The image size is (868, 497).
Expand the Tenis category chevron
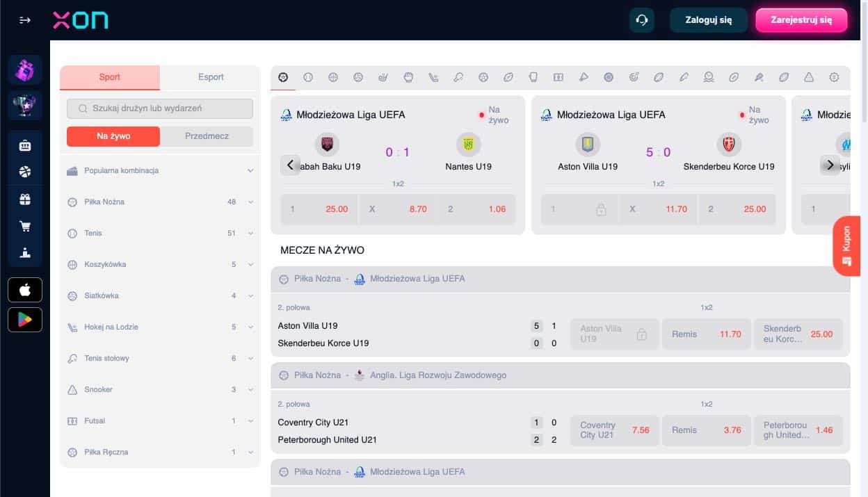pyautogui.click(x=250, y=234)
